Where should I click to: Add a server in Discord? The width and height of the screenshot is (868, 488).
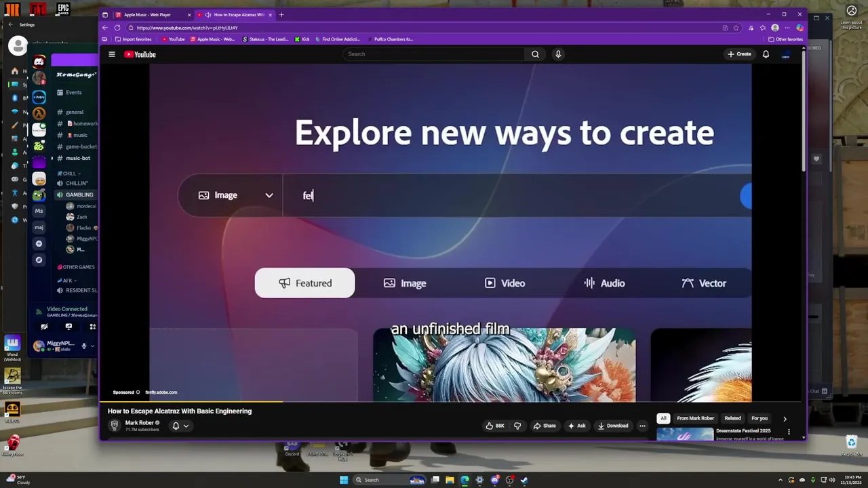tap(39, 243)
